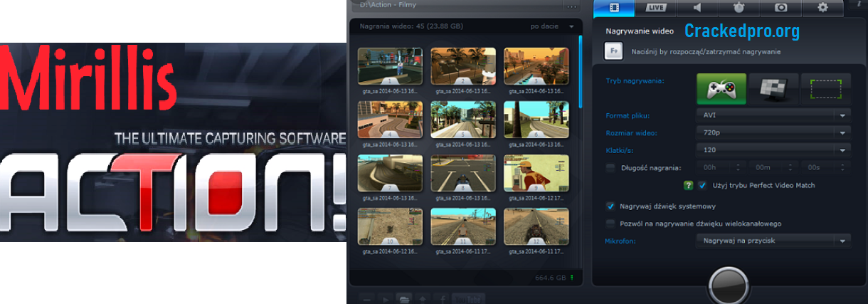Viewport: 868px width, 304px height.
Task: Select video thumbnail number 3
Action: (x=536, y=67)
